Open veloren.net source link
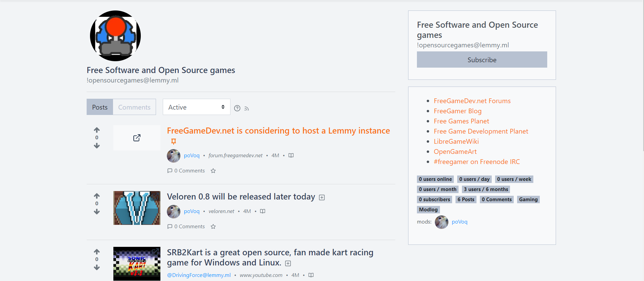Viewport: 644px width, 281px height. (x=221, y=211)
